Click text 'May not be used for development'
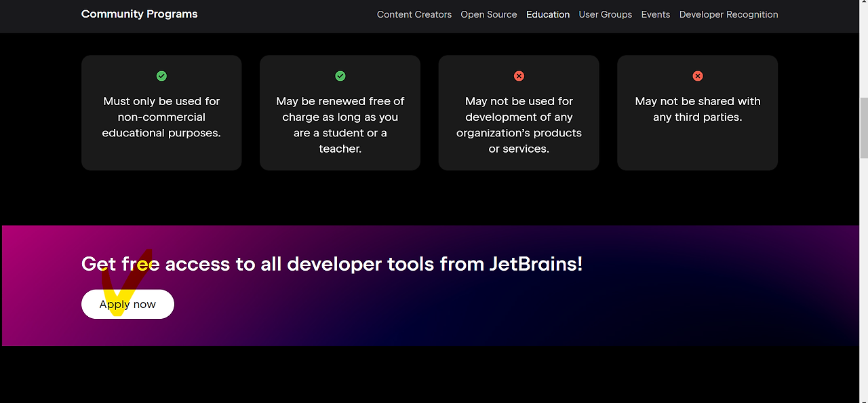The height and width of the screenshot is (403, 868). [519, 109]
